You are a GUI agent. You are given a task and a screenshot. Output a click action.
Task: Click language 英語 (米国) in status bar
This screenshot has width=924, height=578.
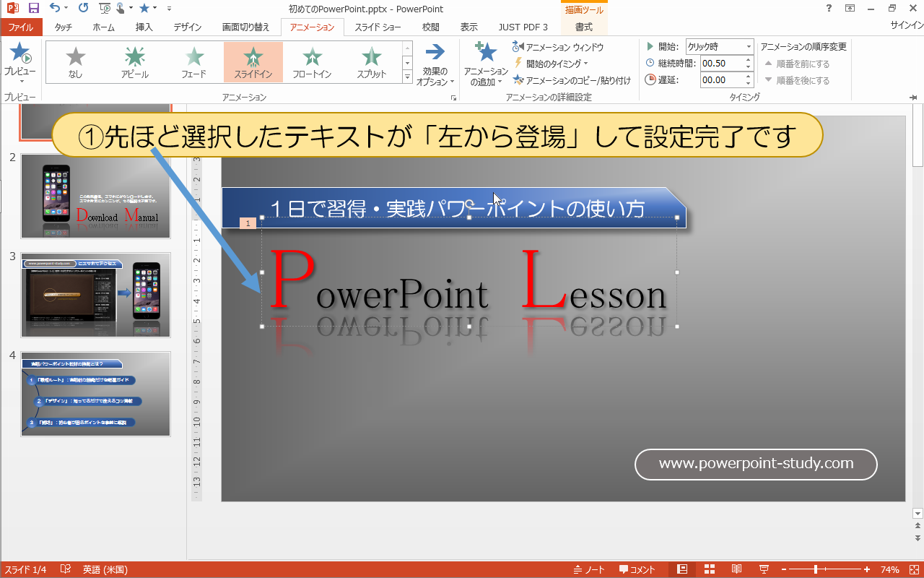[105, 569]
